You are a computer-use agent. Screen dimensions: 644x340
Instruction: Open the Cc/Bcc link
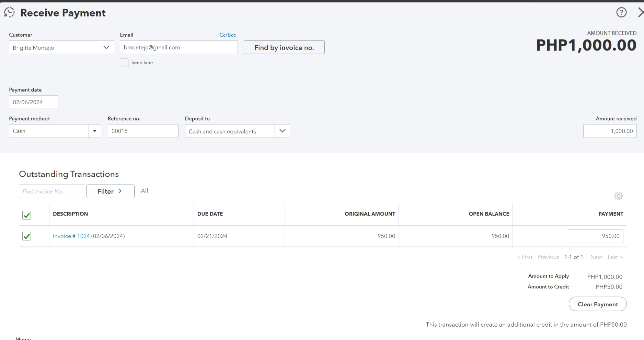coord(228,35)
